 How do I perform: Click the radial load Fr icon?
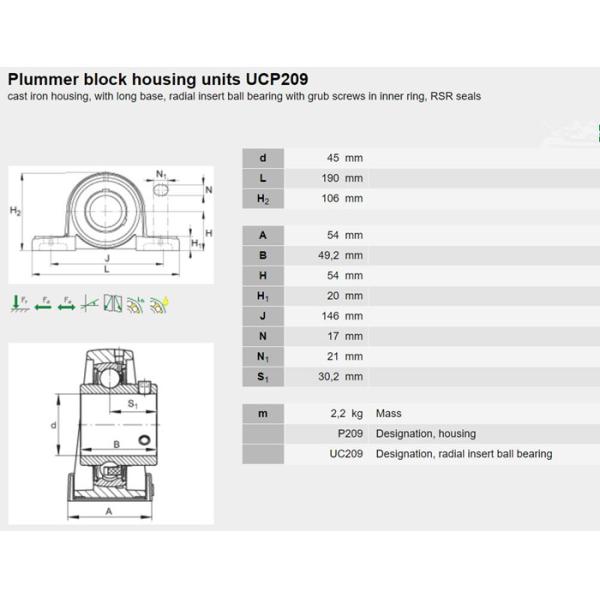(18, 301)
